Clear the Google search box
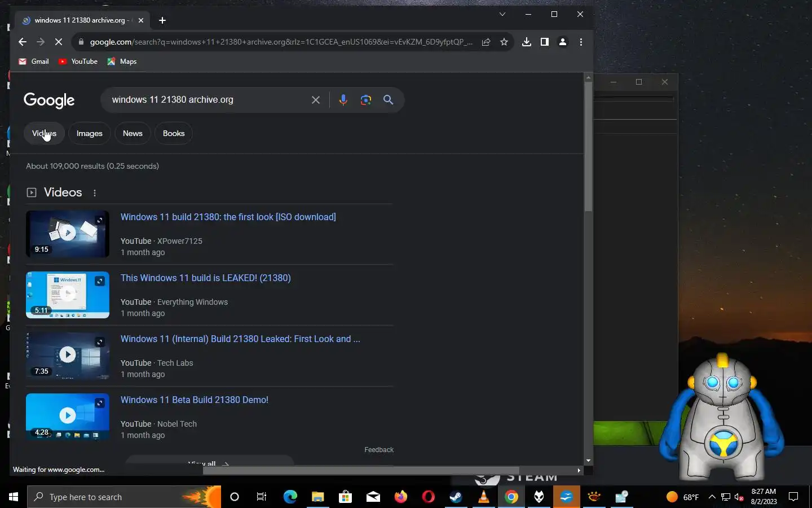812x508 pixels. point(316,100)
